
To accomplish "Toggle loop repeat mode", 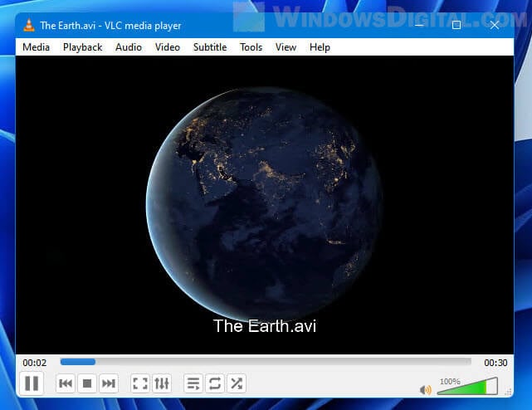I will (215, 383).
